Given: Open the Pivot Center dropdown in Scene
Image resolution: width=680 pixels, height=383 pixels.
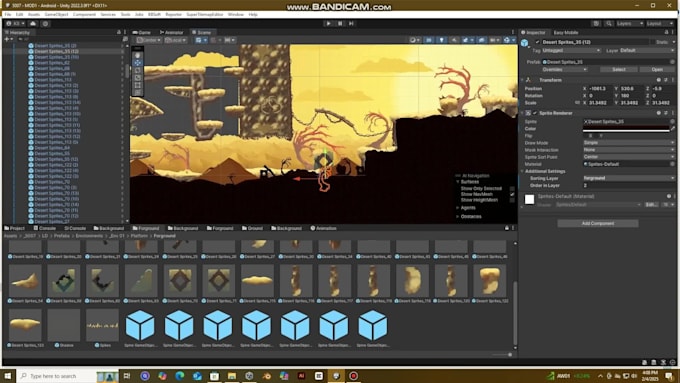Looking at the screenshot, I should point(149,40).
